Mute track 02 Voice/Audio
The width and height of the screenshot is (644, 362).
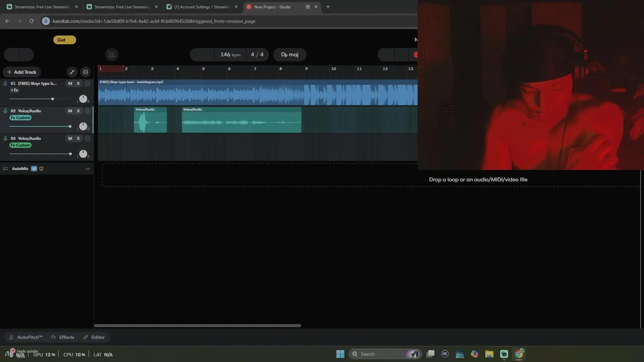70,111
